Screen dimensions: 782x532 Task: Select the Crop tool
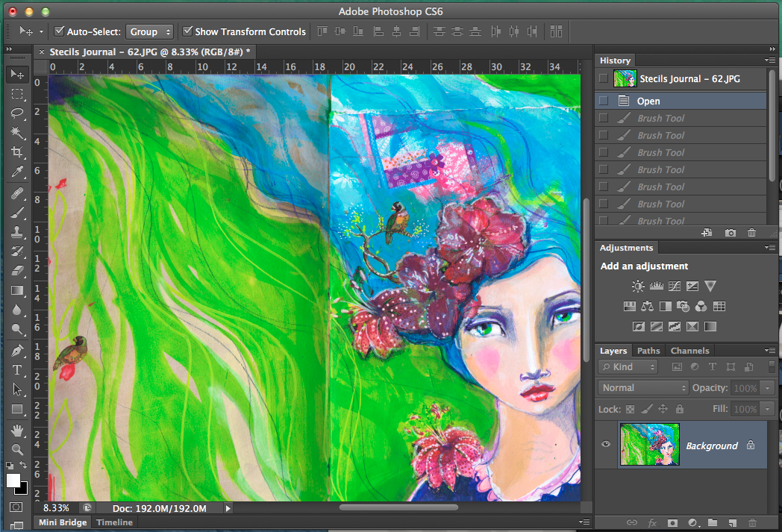coord(17,152)
